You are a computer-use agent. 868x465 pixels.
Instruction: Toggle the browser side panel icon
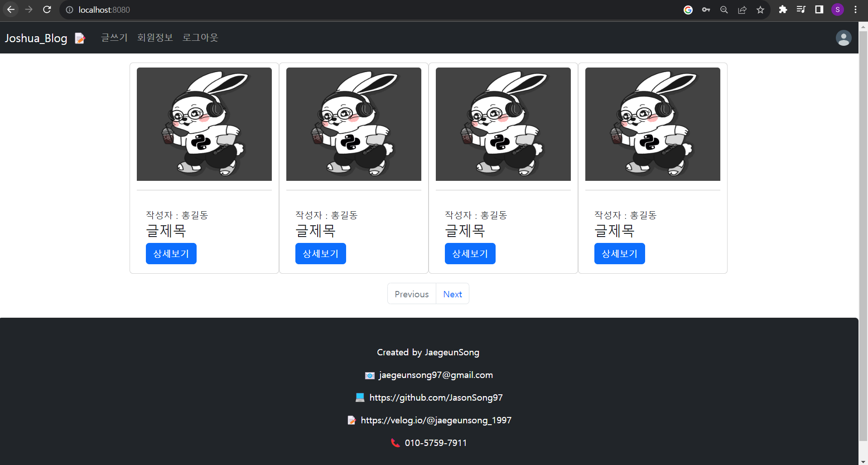click(x=819, y=10)
